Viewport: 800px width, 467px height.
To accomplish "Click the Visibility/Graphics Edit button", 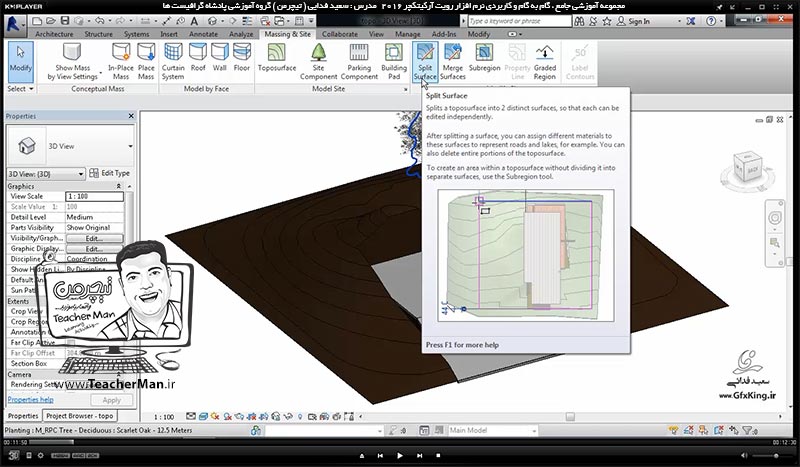I will pos(94,238).
